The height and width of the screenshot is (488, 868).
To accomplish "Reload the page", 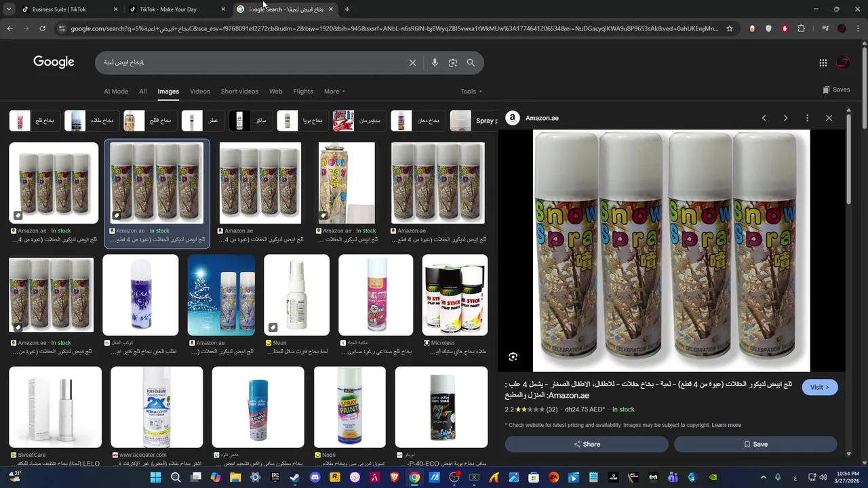I will (x=42, y=28).
